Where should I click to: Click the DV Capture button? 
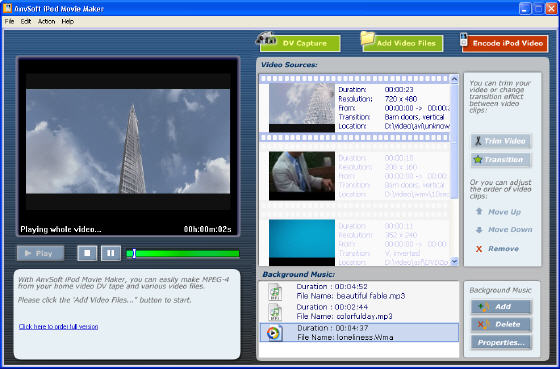tap(300, 43)
